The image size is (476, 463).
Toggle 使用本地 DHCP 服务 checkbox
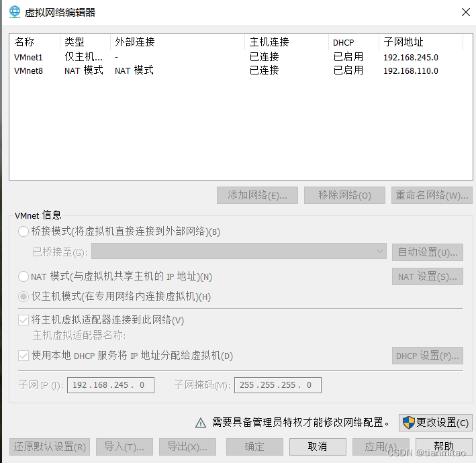point(24,356)
